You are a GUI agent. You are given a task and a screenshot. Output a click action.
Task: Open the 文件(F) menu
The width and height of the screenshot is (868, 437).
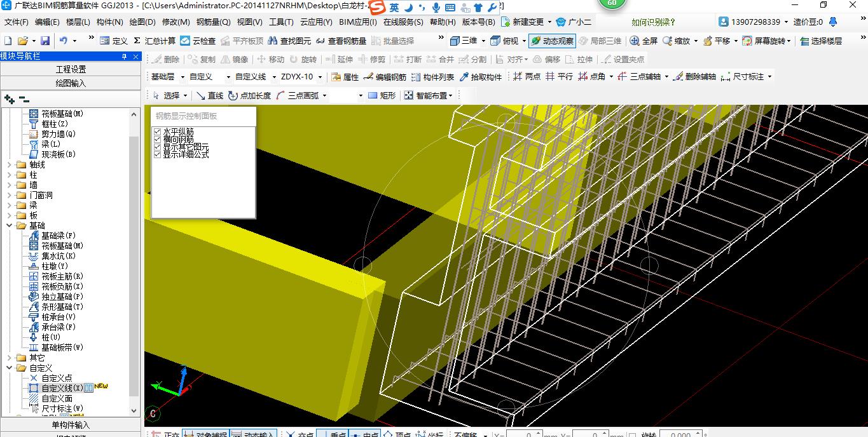[x=17, y=22]
